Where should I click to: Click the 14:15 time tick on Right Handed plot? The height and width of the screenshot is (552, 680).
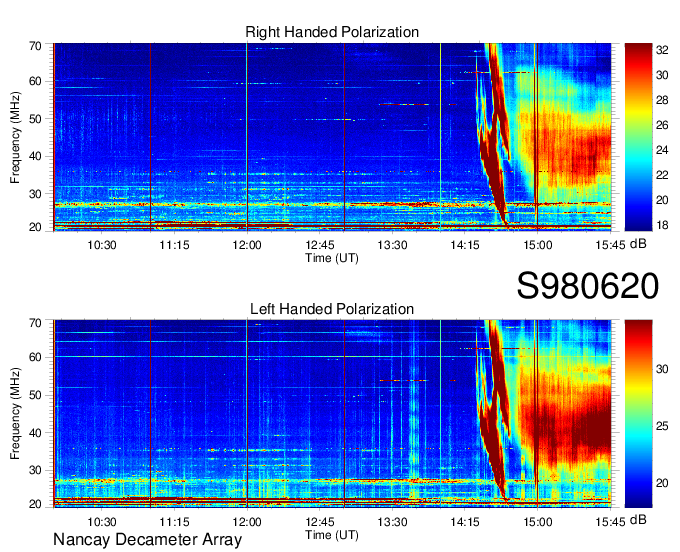(464, 245)
